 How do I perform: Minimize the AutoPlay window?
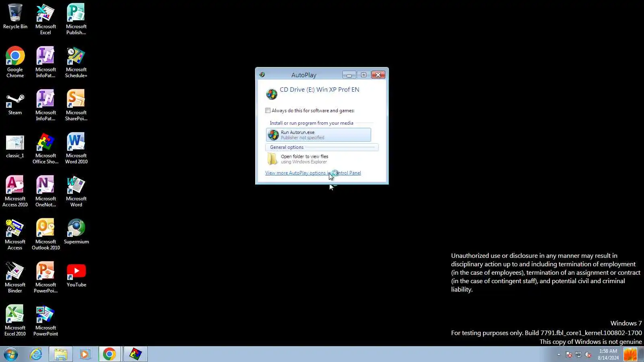[349, 75]
